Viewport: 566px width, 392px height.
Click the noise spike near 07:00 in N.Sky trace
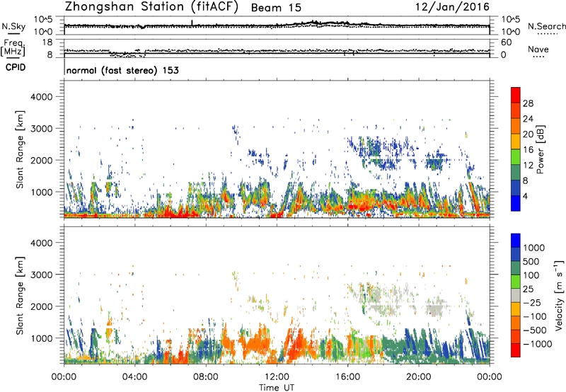pyautogui.click(x=192, y=23)
